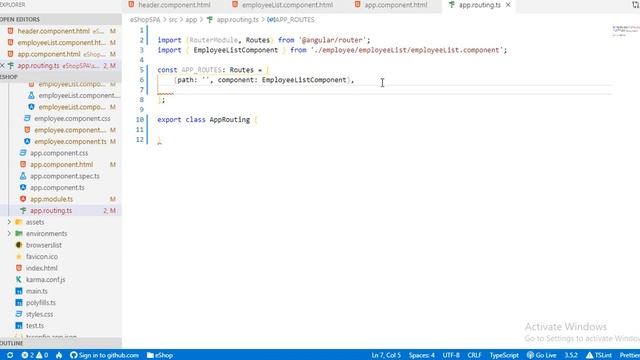Expand the environments folder chevron

click(9, 233)
